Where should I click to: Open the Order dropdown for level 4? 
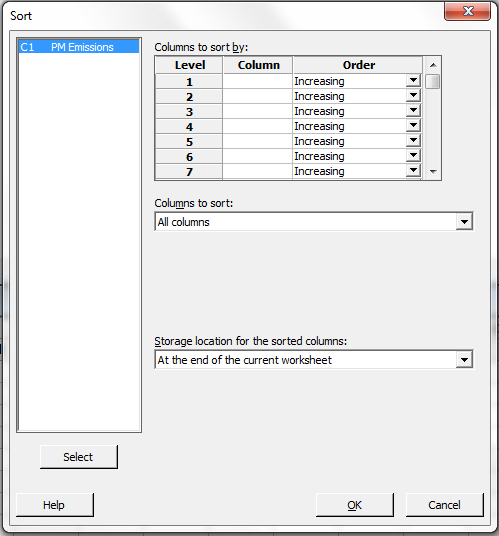click(413, 126)
